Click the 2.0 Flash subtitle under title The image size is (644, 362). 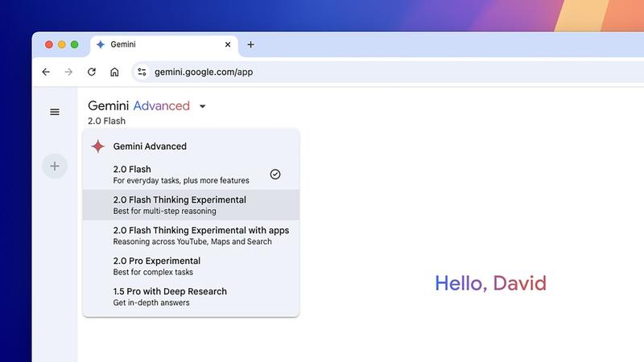click(106, 121)
